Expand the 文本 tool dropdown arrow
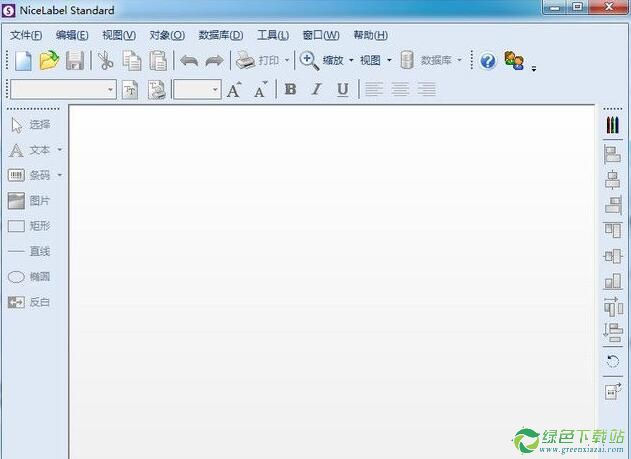631x459 pixels. (x=60, y=150)
